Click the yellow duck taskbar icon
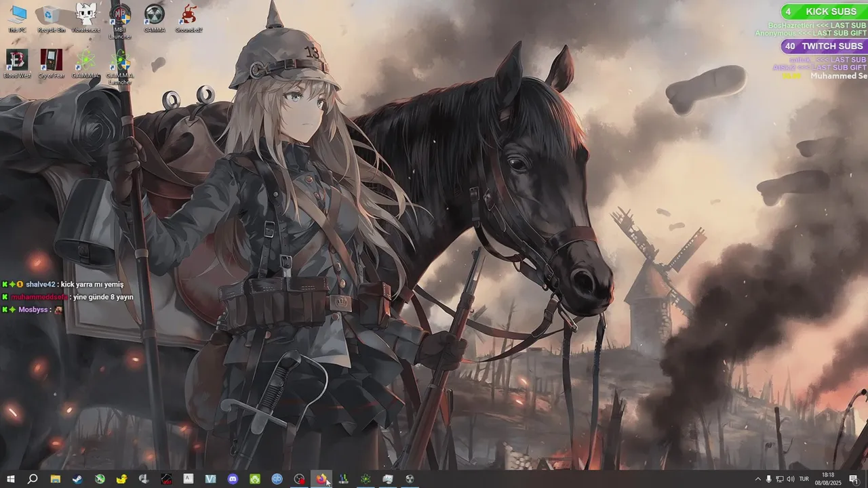The width and height of the screenshot is (868, 488). (121, 479)
